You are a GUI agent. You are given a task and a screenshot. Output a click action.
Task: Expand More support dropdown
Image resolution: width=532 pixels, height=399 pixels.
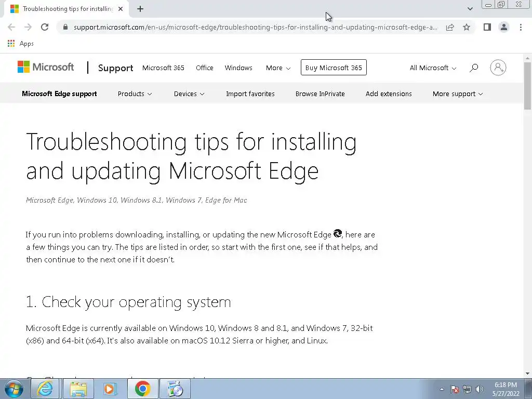(x=458, y=94)
